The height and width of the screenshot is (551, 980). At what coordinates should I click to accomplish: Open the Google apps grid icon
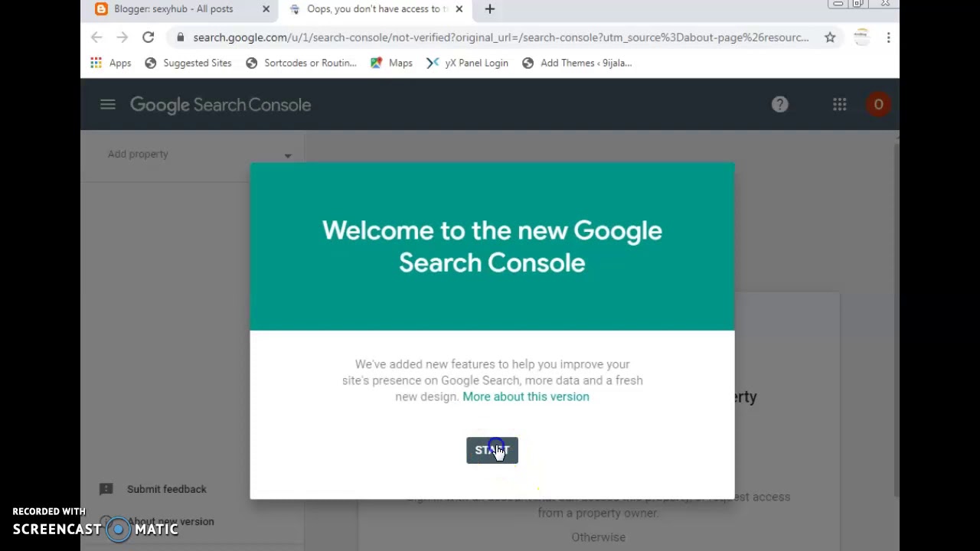[840, 105]
